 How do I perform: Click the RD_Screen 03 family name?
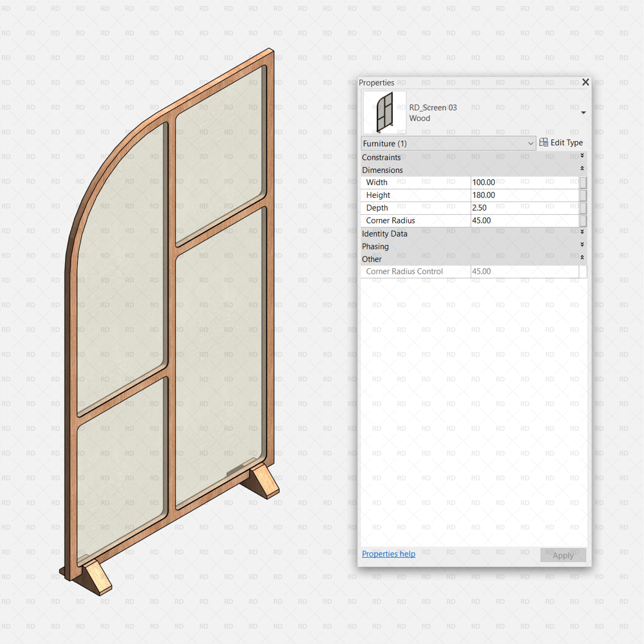(435, 108)
